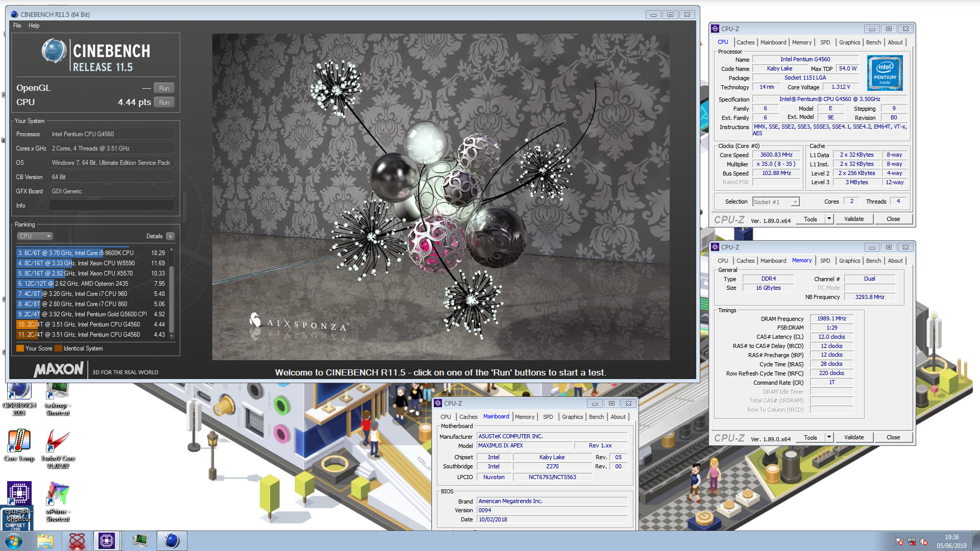Viewport: 980px width, 551px height.
Task: Click Validate in CPU-Z Memory window
Action: (x=854, y=438)
